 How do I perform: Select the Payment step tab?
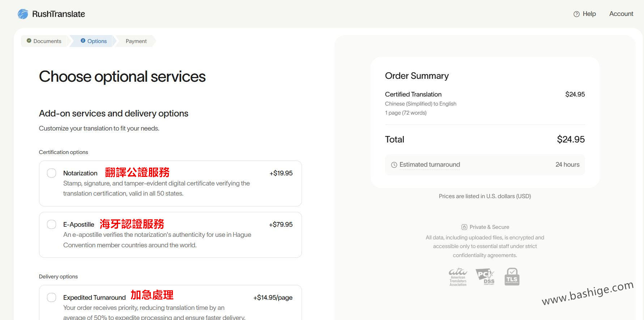point(136,41)
